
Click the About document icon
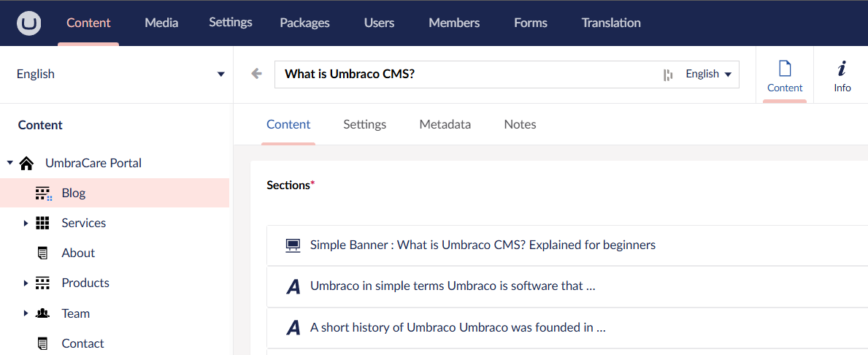coord(42,253)
